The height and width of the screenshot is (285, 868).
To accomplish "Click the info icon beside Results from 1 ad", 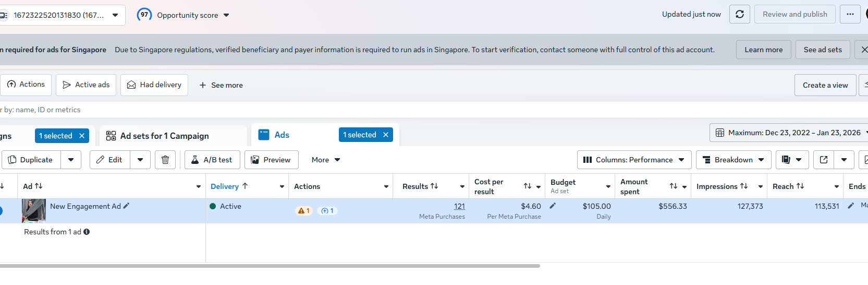I will (x=87, y=232).
